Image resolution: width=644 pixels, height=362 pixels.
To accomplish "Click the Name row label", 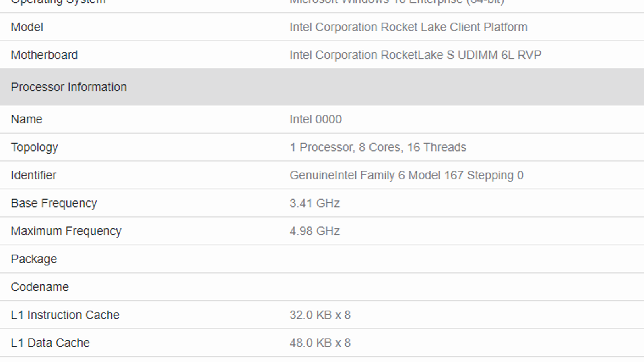I will coord(27,119).
